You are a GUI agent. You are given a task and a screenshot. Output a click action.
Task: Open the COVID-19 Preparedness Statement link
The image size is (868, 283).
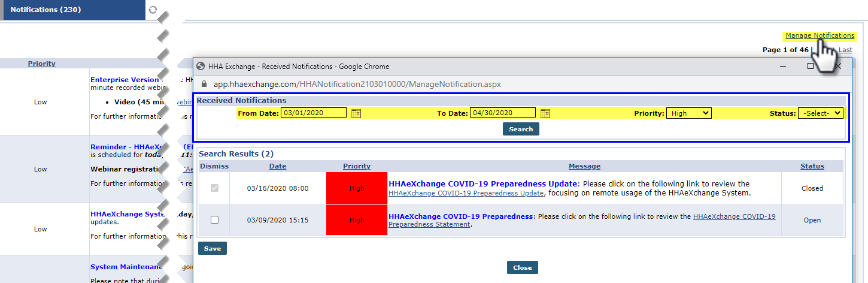734,216
